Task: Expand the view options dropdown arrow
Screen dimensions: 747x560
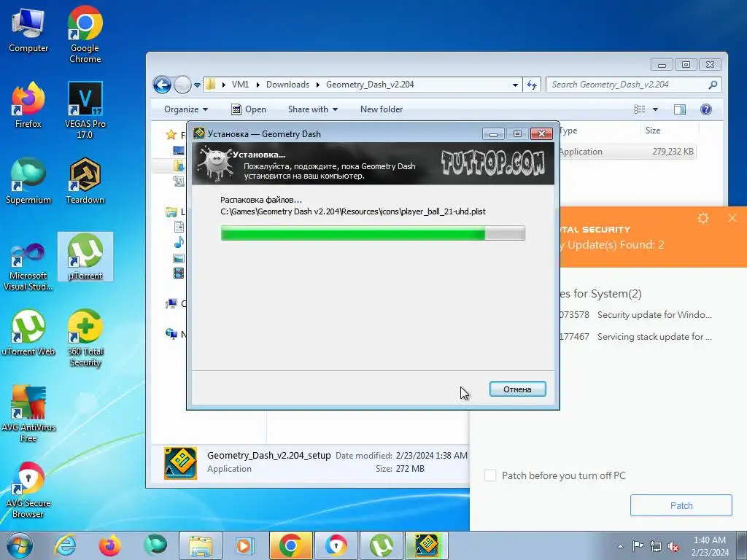Action: (x=655, y=109)
